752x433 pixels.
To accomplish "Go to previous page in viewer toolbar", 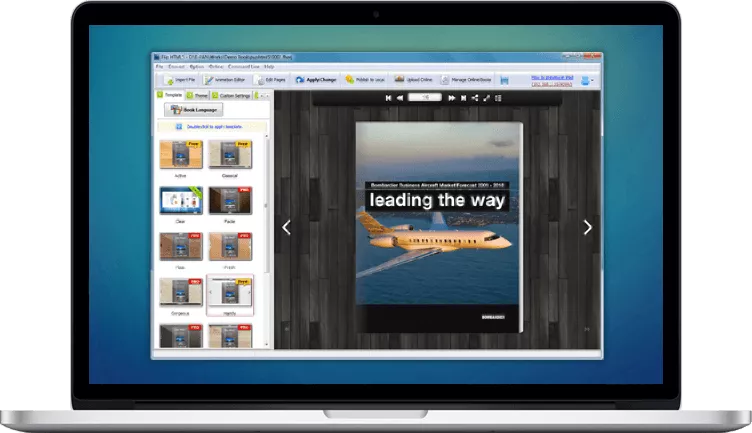I will pos(400,98).
